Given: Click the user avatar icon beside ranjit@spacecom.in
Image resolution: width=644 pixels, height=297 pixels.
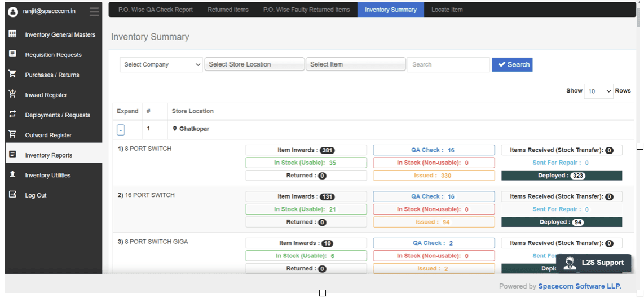Looking at the screenshot, I should coord(12,11).
